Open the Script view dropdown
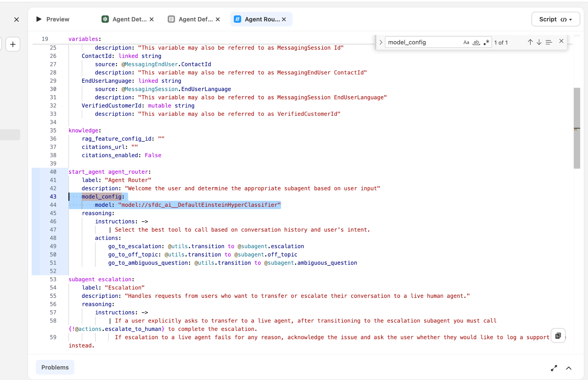Screen dimensions: 588x380 (x=556, y=19)
